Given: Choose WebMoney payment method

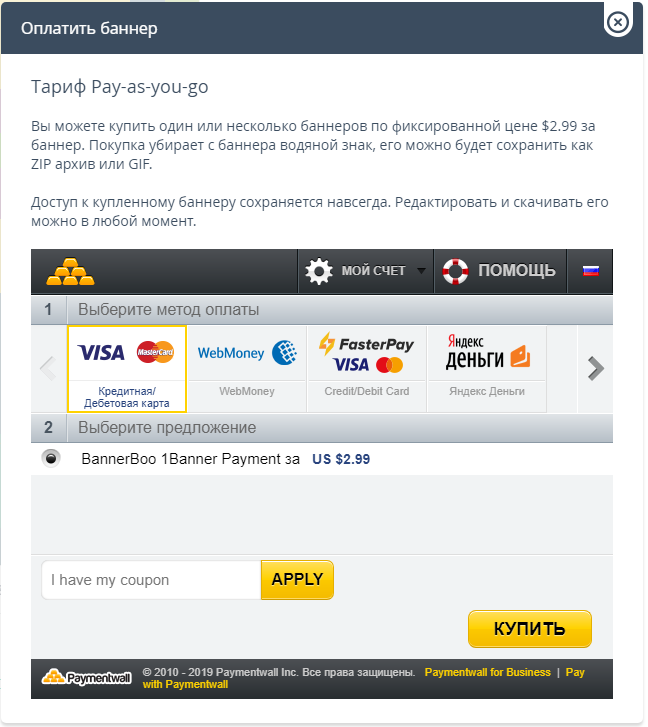Looking at the screenshot, I should click(247, 369).
